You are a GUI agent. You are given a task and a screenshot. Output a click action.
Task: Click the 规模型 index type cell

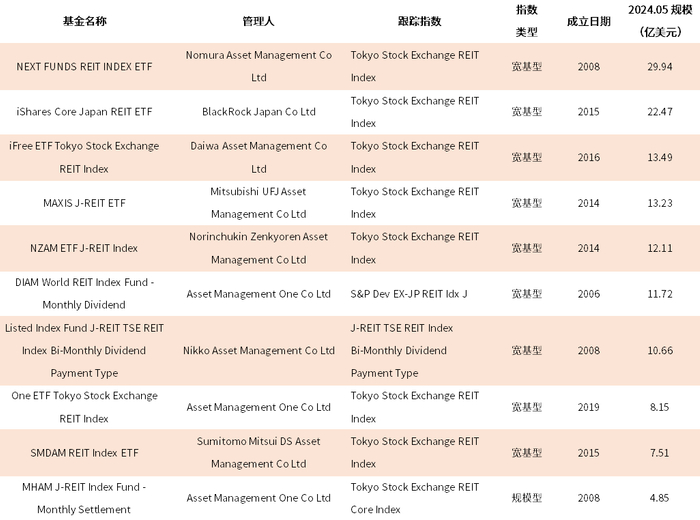[526, 498]
